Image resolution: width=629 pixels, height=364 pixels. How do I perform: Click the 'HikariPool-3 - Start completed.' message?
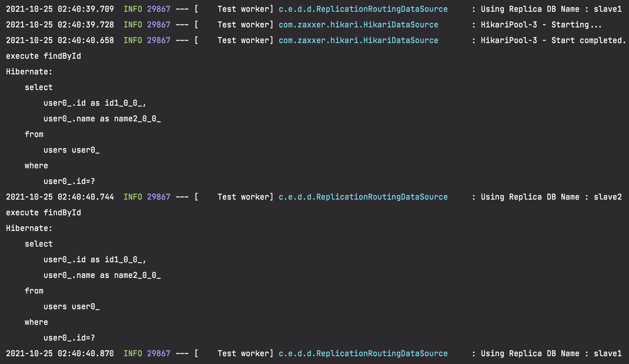click(553, 40)
